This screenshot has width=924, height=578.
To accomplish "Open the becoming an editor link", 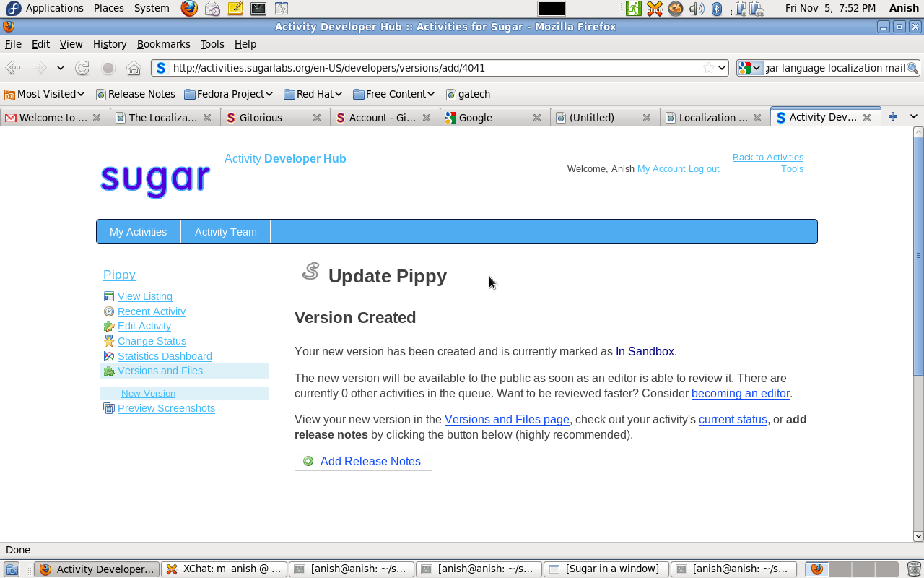I will click(x=740, y=394).
